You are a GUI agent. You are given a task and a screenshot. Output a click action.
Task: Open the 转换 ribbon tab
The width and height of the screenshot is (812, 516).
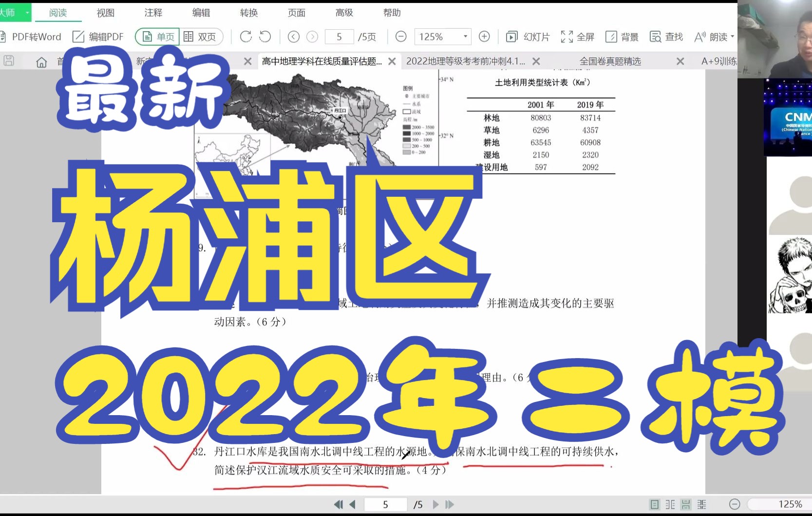(249, 13)
